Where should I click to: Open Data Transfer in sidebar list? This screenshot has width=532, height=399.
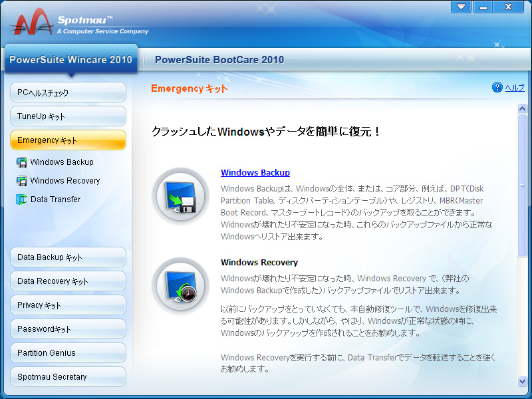[56, 199]
